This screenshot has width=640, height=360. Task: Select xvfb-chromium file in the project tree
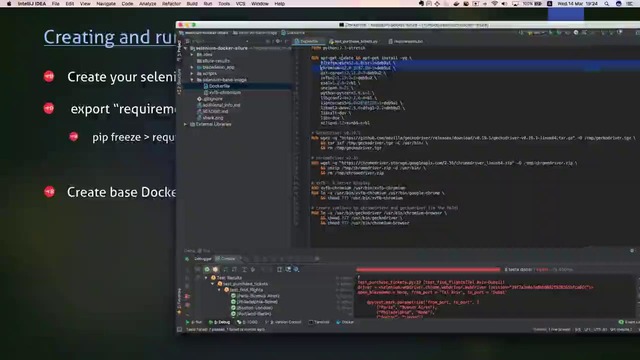pos(222,93)
